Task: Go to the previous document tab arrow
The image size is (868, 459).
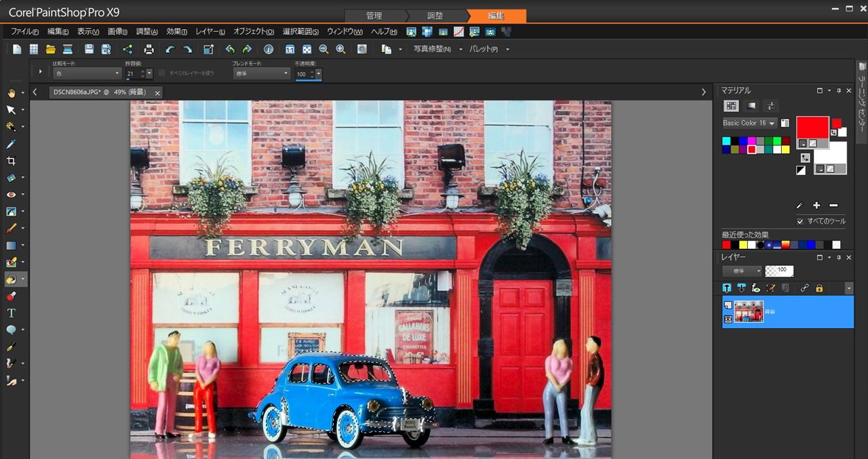Action: click(35, 92)
